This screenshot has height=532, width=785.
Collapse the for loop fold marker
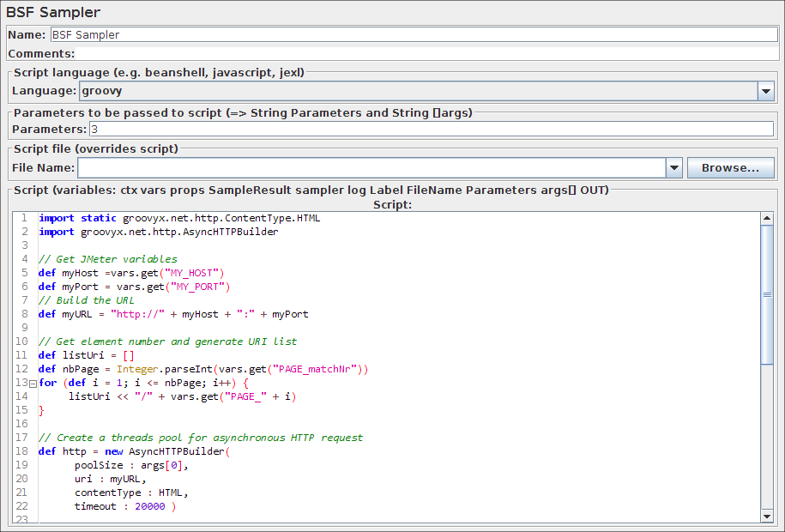[x=33, y=384]
